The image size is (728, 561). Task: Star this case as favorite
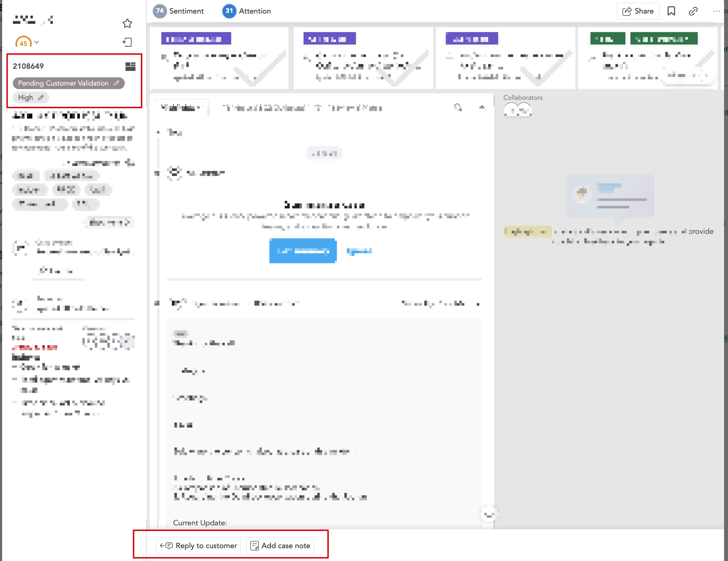[127, 24]
